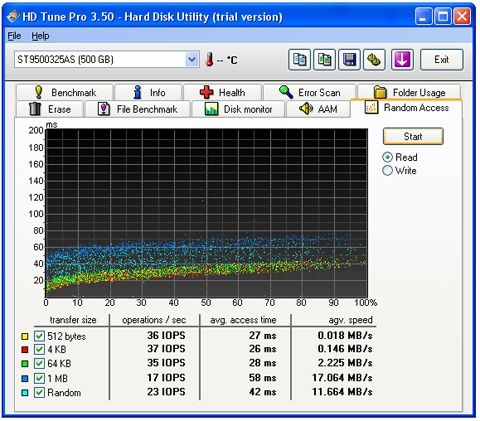The height and width of the screenshot is (421, 480).
Task: Select the Write radio button
Action: (x=387, y=170)
